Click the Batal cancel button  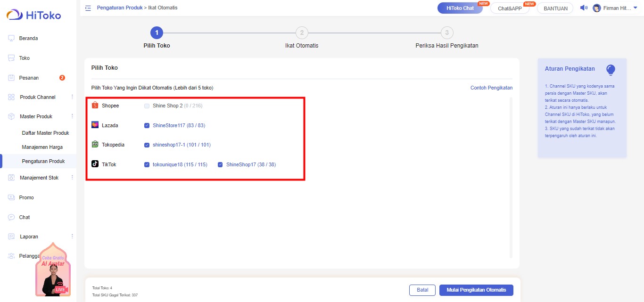422,290
